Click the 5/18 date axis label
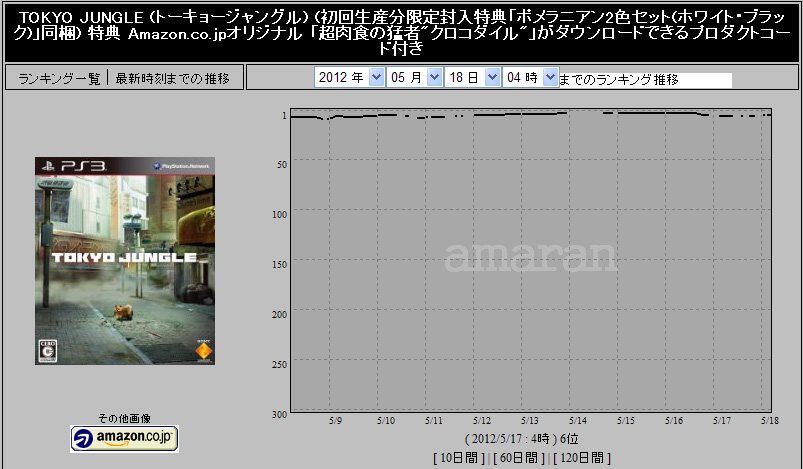Screen dimensions: 803x469 pyautogui.click(x=770, y=420)
